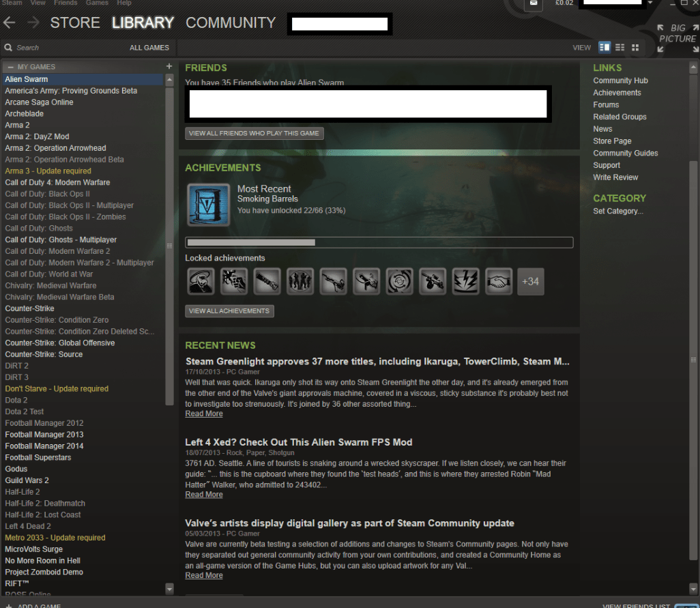
Task: View the sixth locked achievement icon
Action: 366,282
